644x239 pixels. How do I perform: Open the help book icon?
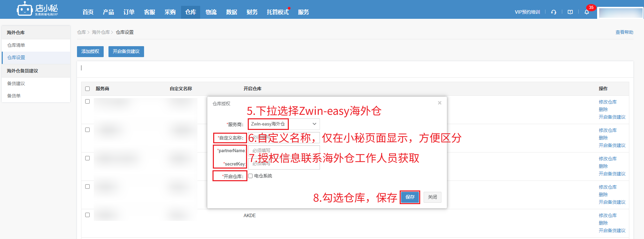pyautogui.click(x=570, y=12)
